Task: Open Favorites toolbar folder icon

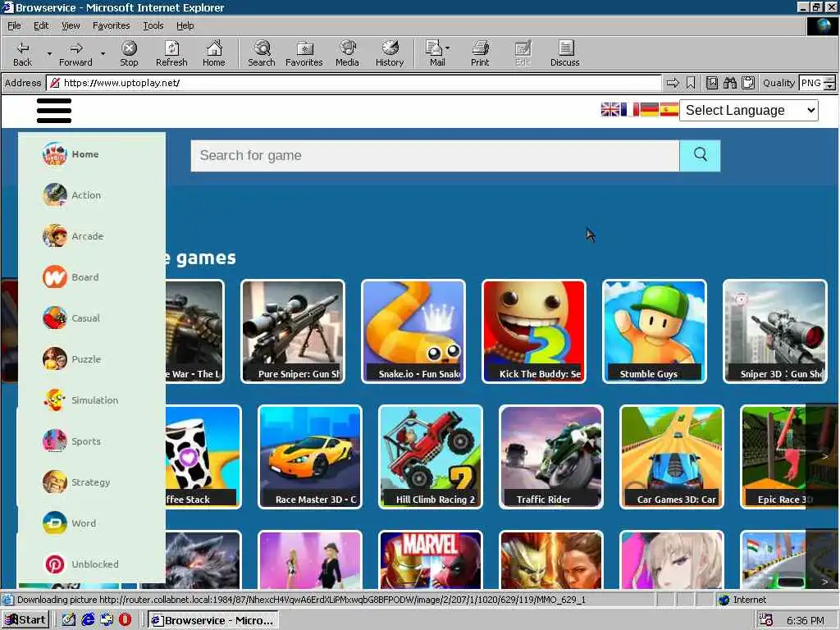Action: coord(304,53)
